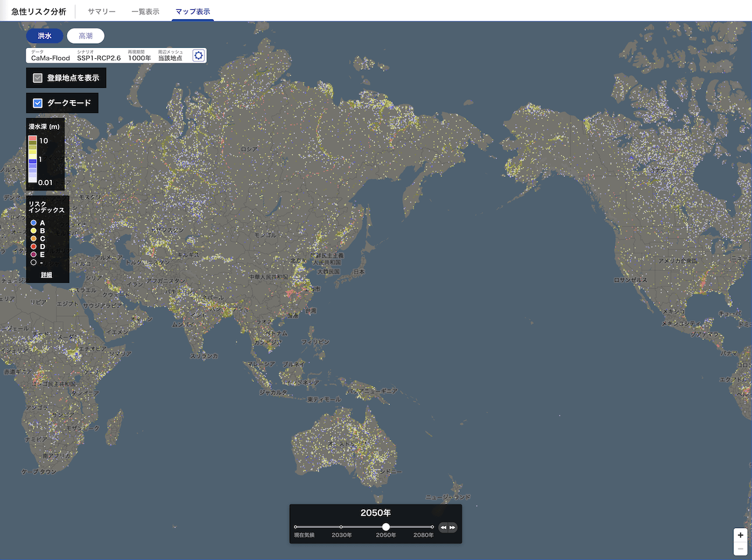The image size is (752, 560).
Task: Switch hazard type to 高潮
Action: 86,36
